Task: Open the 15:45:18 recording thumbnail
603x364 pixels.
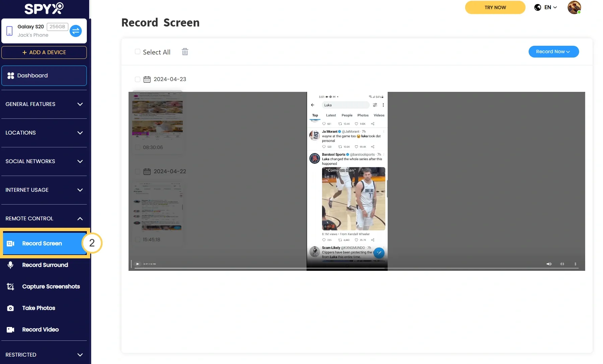Action: coord(157,207)
